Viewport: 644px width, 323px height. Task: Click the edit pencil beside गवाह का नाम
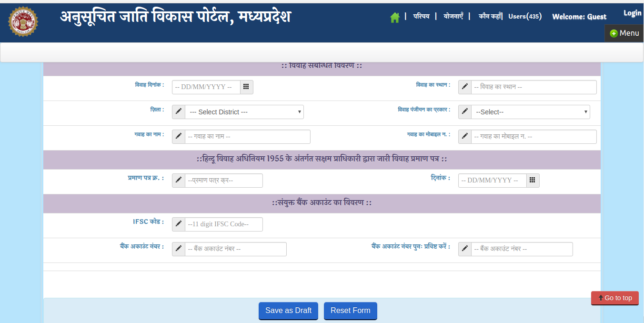tap(178, 136)
